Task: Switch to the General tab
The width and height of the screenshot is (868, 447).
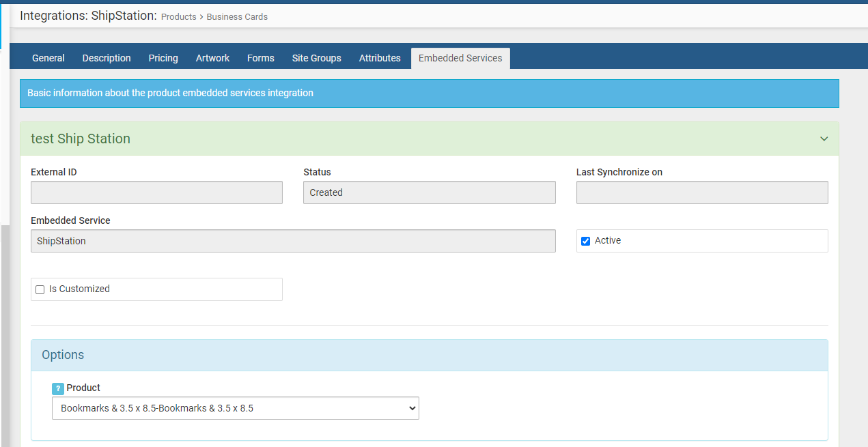Action: click(x=48, y=58)
